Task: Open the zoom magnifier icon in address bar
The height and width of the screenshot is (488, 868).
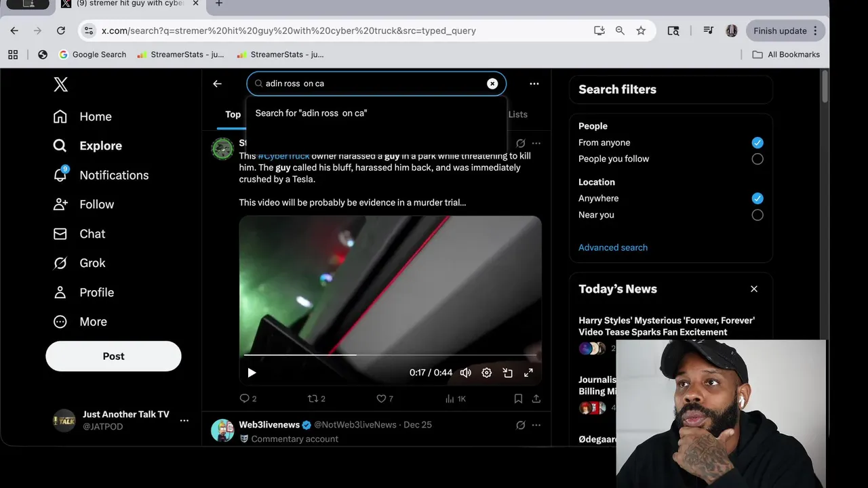Action: coord(620,30)
